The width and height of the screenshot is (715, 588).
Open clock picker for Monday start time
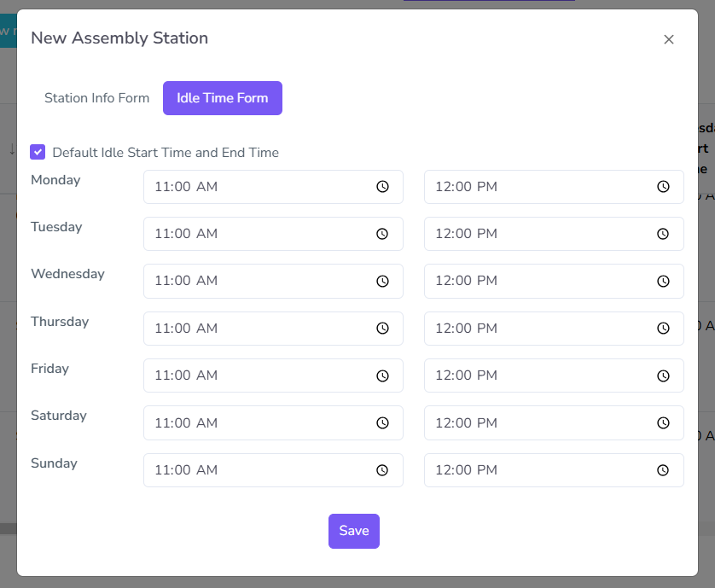383,187
